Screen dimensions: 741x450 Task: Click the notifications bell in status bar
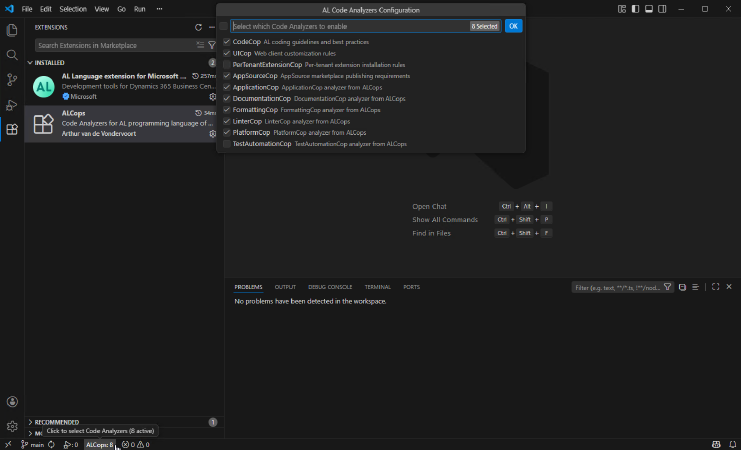(x=731, y=444)
